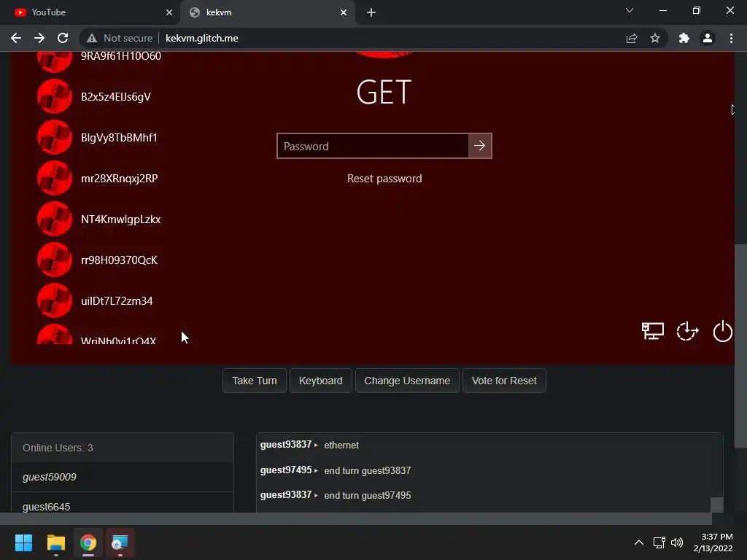The width and height of the screenshot is (747, 560).
Task: Go forward in browser history
Action: click(39, 38)
